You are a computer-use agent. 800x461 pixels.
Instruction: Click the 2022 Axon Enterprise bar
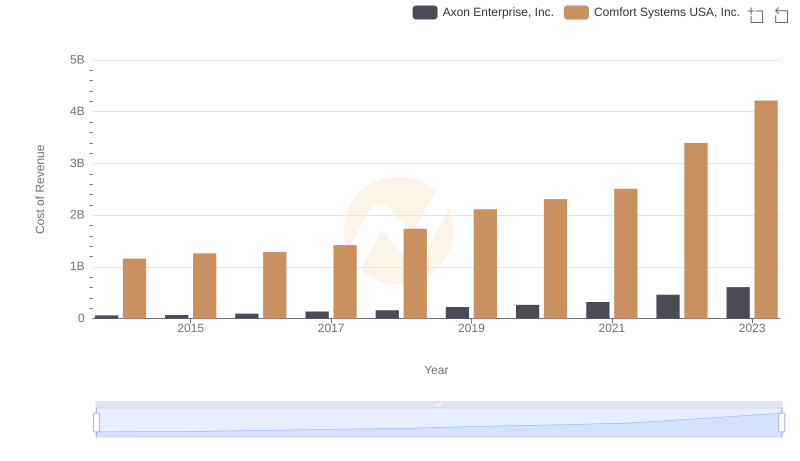(x=668, y=306)
